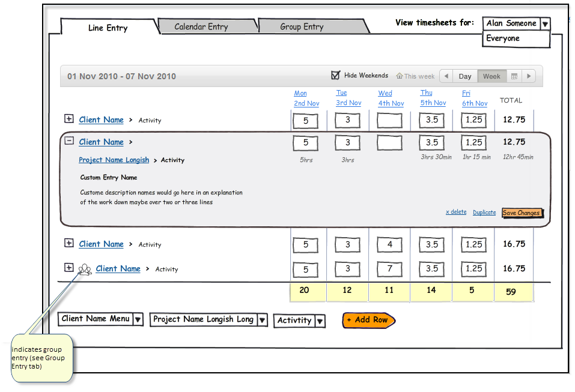Go to next week arrow

(x=529, y=76)
